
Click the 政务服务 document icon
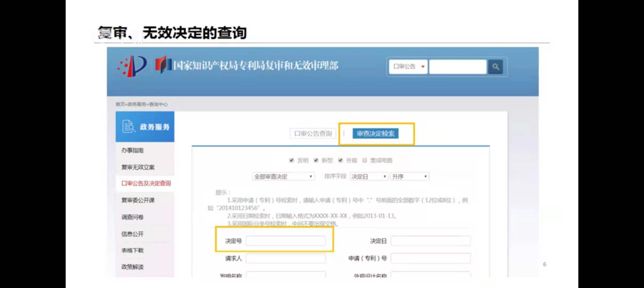point(129,126)
